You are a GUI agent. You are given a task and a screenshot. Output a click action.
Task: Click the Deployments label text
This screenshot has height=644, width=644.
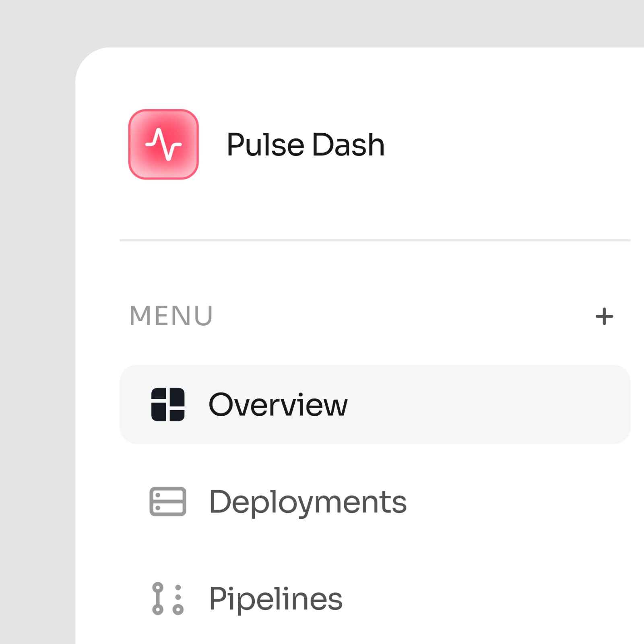tap(309, 501)
